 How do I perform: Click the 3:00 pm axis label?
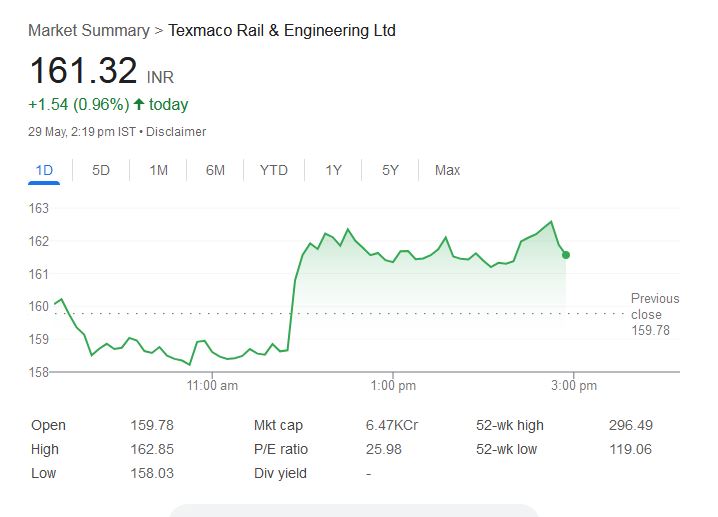[x=573, y=386]
